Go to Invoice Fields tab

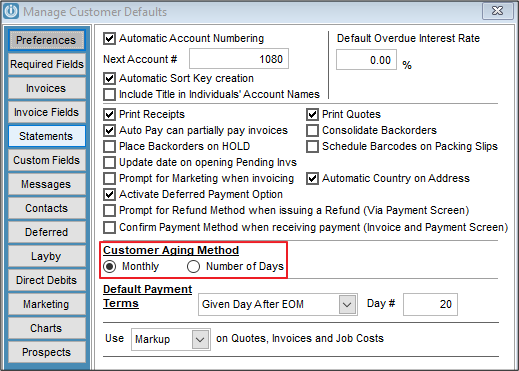click(46, 112)
